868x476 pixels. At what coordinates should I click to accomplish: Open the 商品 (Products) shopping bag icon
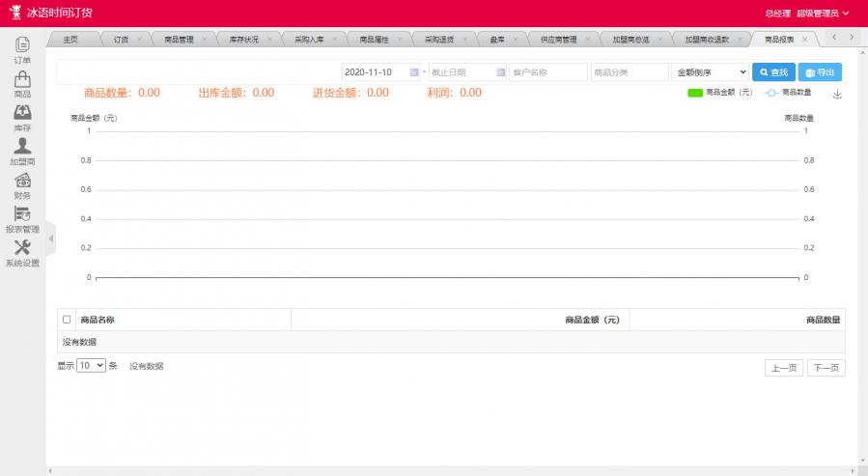(22, 80)
